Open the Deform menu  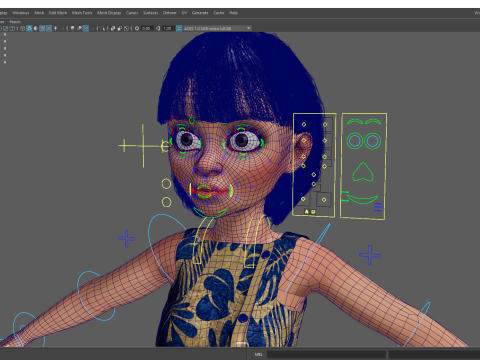coord(169,13)
